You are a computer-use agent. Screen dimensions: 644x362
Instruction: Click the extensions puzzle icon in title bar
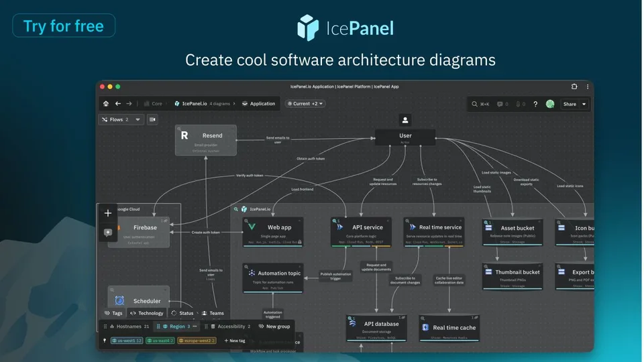tap(574, 86)
